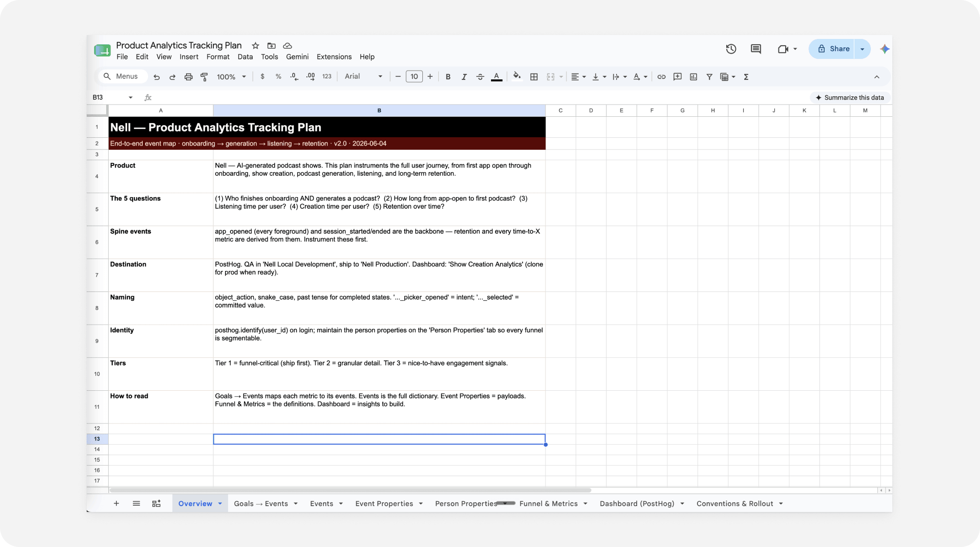Open Overview tab options arrow
Image resolution: width=980 pixels, height=547 pixels.
tap(220, 504)
